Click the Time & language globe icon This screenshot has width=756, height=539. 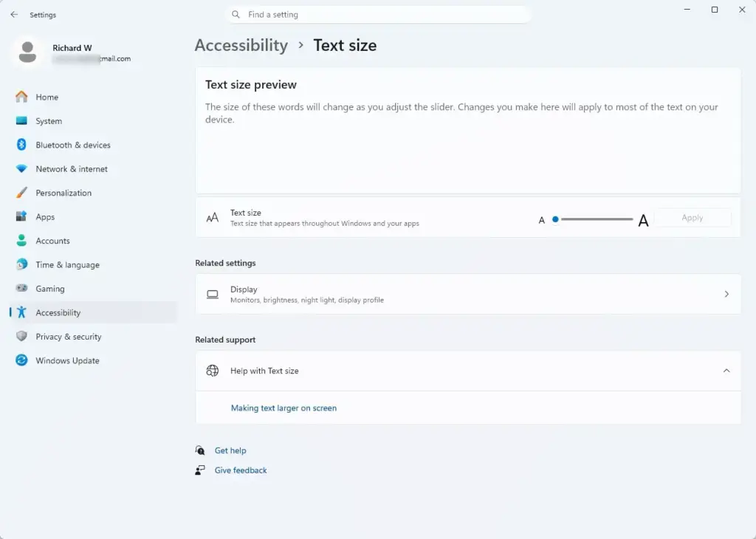point(21,264)
